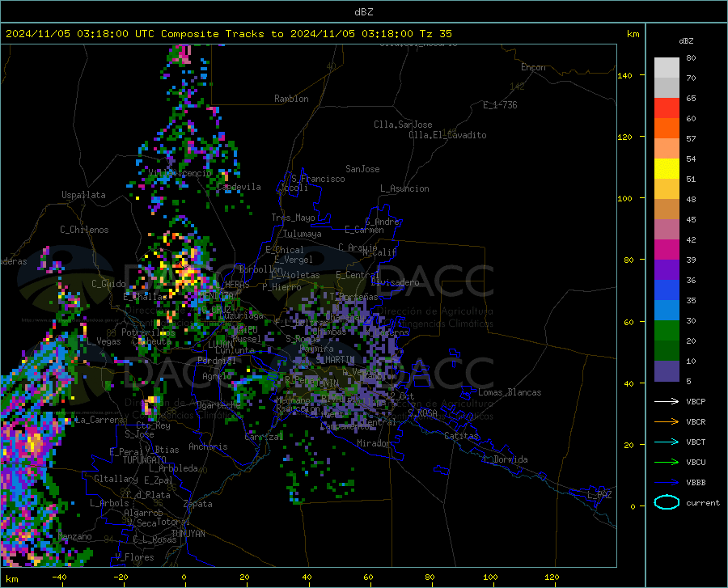Click the Clla.El_Cavadito map label
The height and width of the screenshot is (588, 728).
[x=447, y=135]
